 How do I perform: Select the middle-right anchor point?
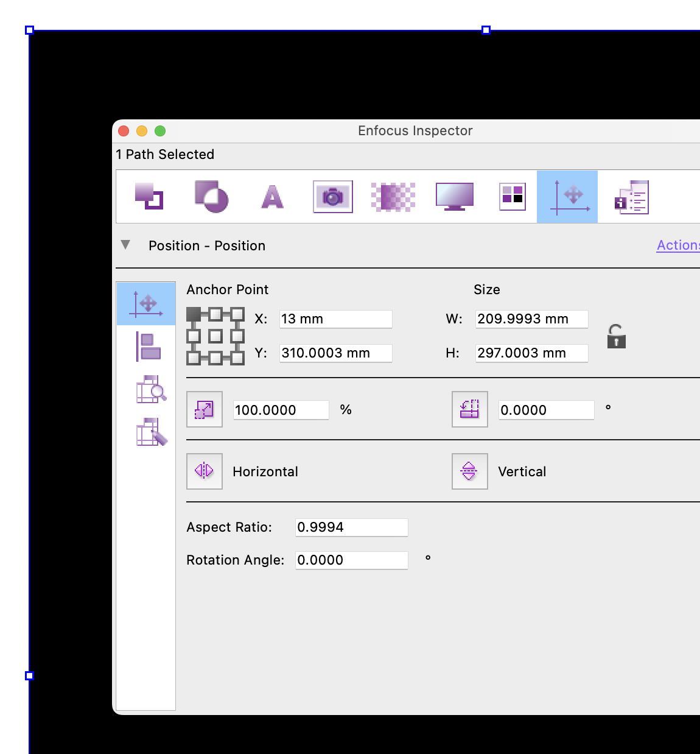coord(237,336)
